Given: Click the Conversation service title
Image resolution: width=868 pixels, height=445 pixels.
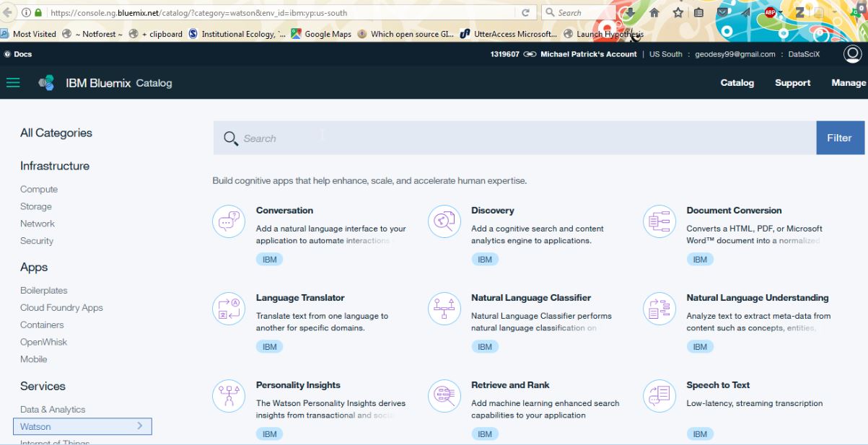Looking at the screenshot, I should [x=284, y=211].
